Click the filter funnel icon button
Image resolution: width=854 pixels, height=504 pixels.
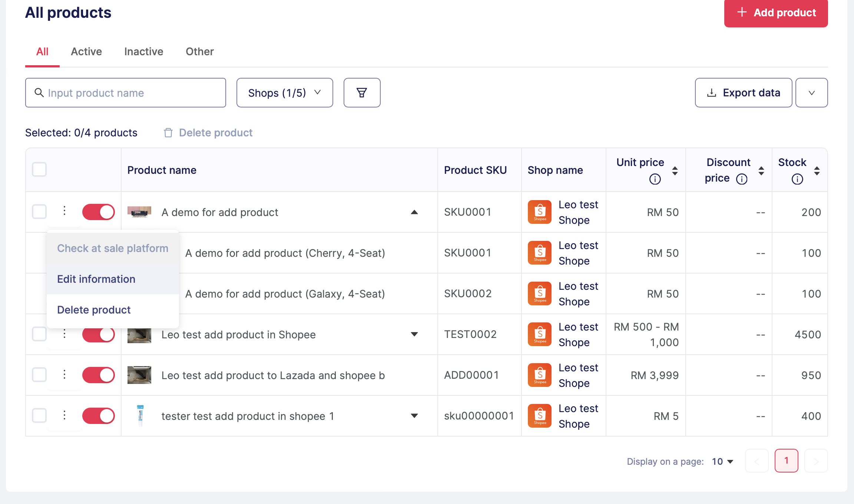click(362, 93)
